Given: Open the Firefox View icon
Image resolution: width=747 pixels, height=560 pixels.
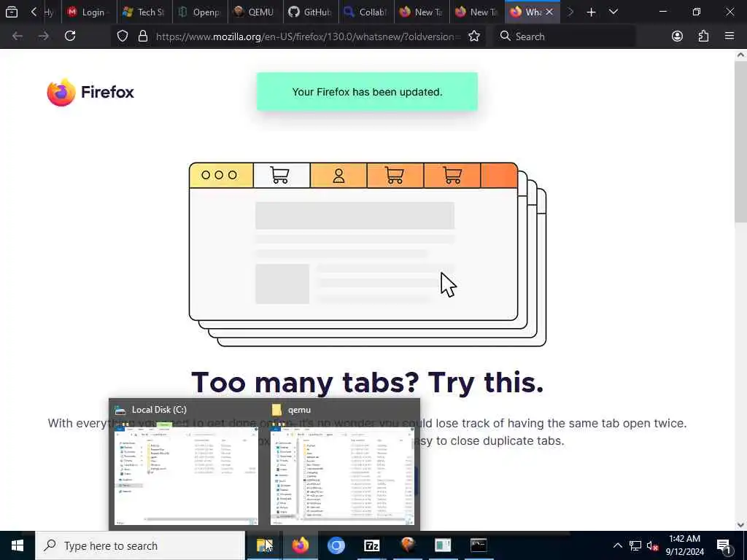Looking at the screenshot, I should pyautogui.click(x=12, y=12).
